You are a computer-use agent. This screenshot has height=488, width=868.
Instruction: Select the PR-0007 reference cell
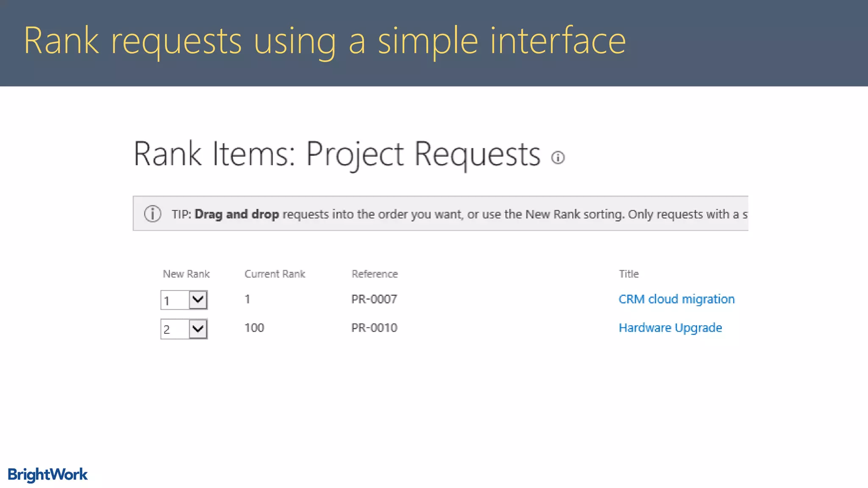pyautogui.click(x=374, y=299)
